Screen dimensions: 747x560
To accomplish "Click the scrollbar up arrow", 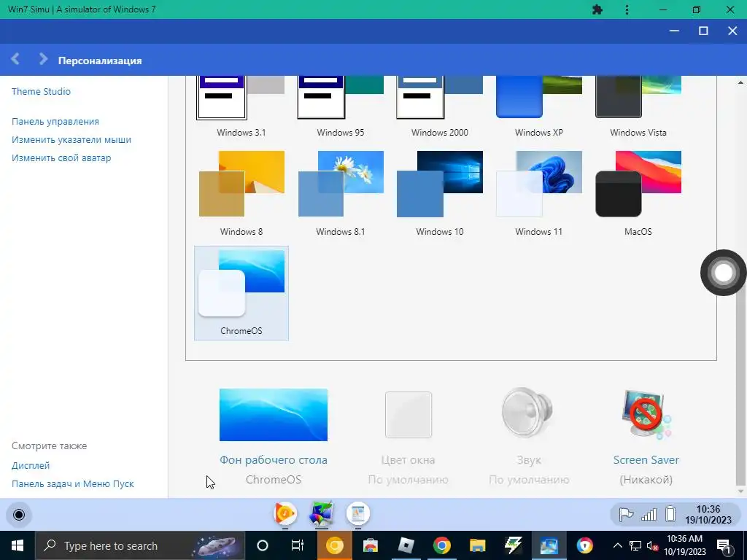I will click(x=741, y=82).
